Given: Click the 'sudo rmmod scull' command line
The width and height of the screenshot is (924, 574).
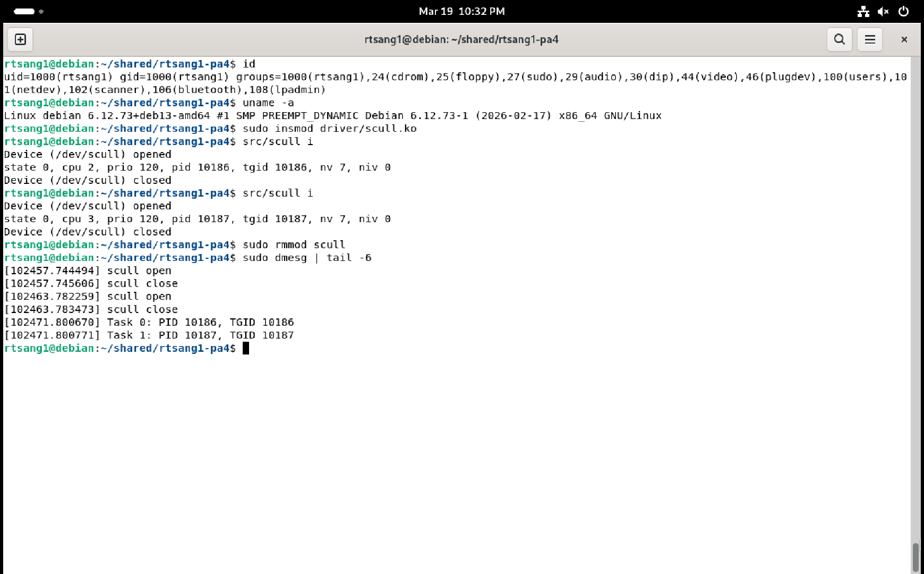Looking at the screenshot, I should point(294,244).
